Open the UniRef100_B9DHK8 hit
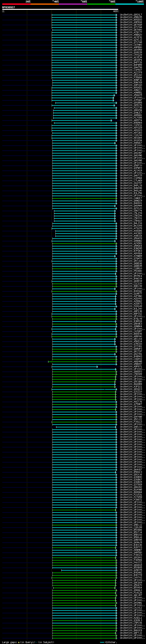146x644 pixels. (131, 123)
